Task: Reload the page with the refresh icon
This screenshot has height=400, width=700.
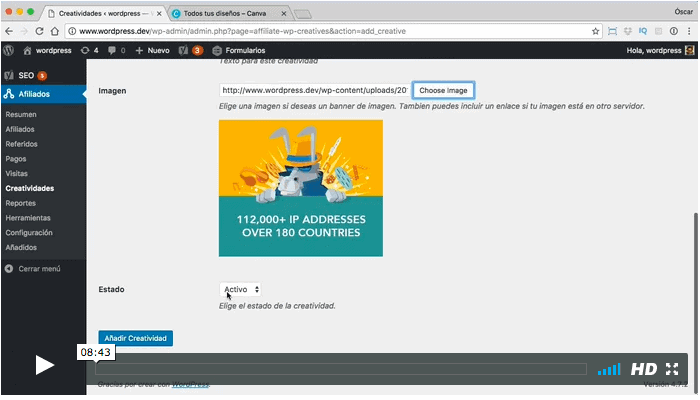Action: [39, 31]
